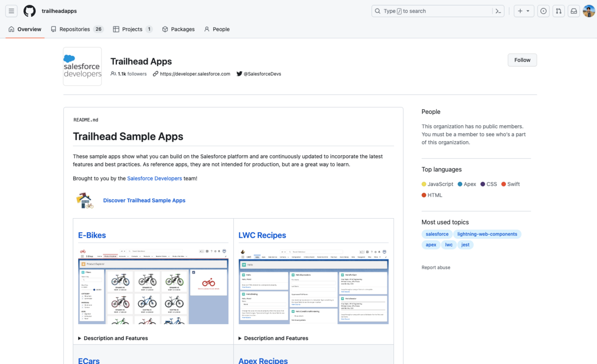597x364 pixels.
Task: Click the followers people icon
Action: coord(113,74)
